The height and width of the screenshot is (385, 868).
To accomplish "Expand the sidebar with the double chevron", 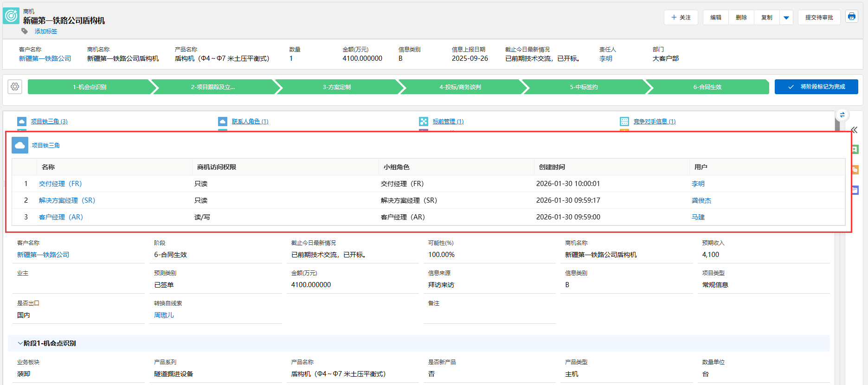I will point(854,130).
